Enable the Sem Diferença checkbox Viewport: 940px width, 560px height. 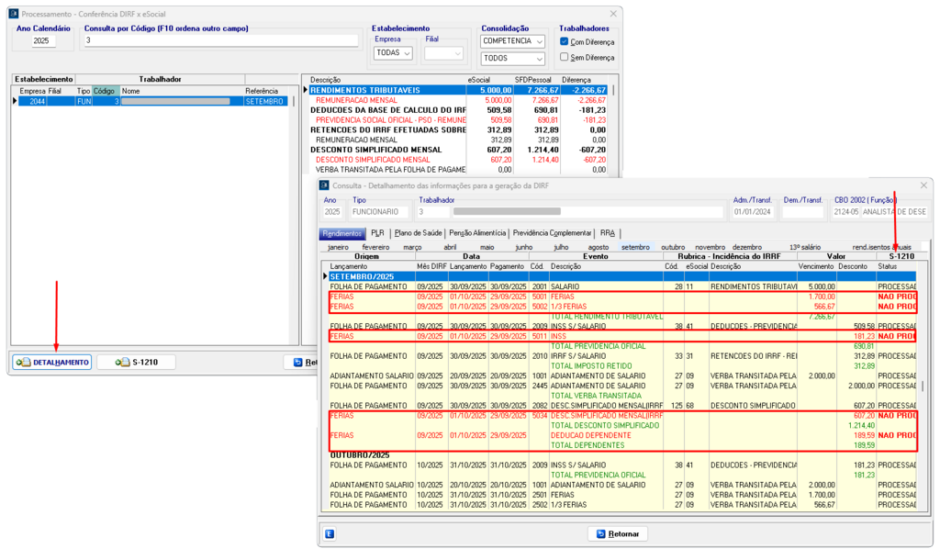point(565,57)
